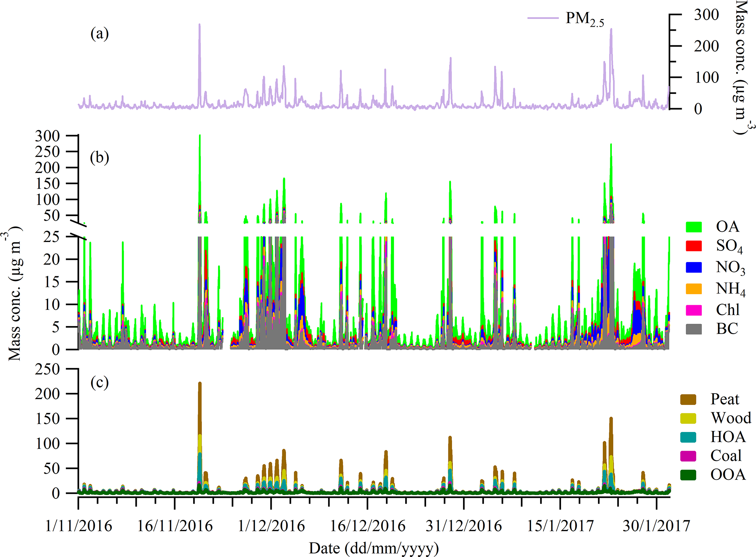Click the 16/11/2016 date axis label
Screen dimensions: 756x557
(x=175, y=526)
